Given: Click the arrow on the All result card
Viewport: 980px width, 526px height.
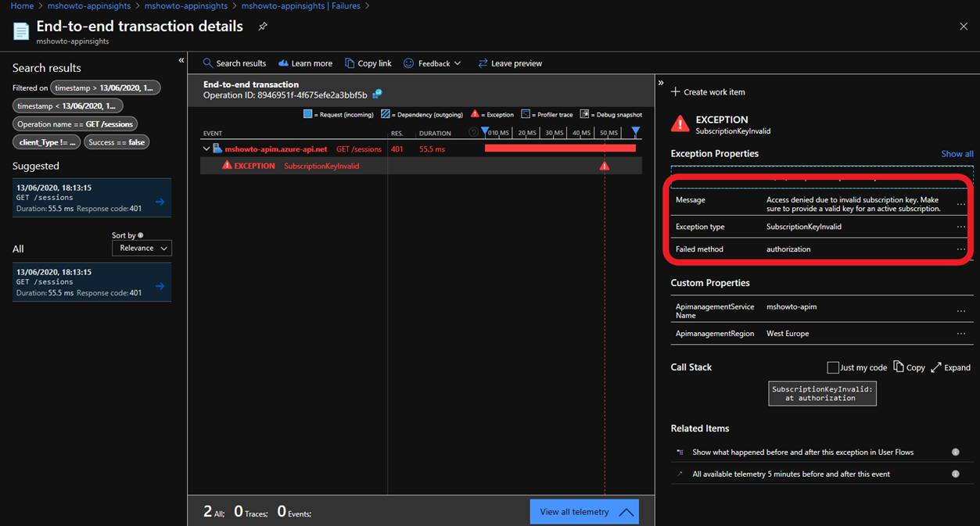Looking at the screenshot, I should tap(160, 286).
